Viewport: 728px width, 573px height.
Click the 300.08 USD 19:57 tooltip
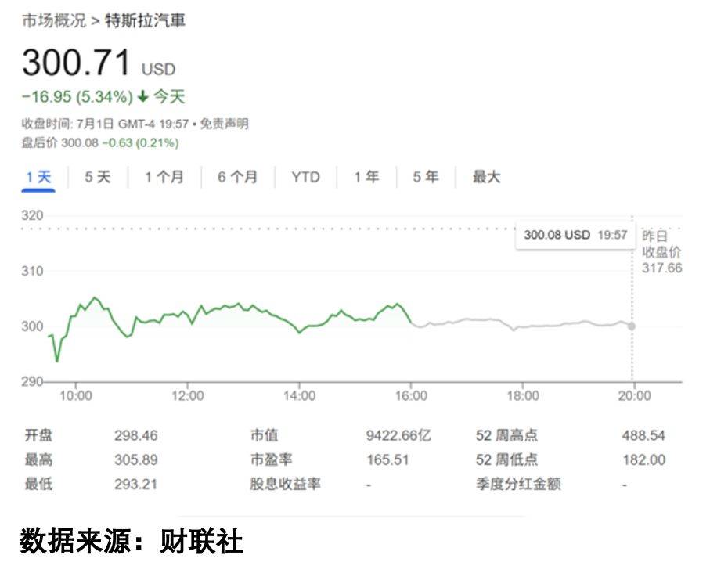[x=575, y=235]
